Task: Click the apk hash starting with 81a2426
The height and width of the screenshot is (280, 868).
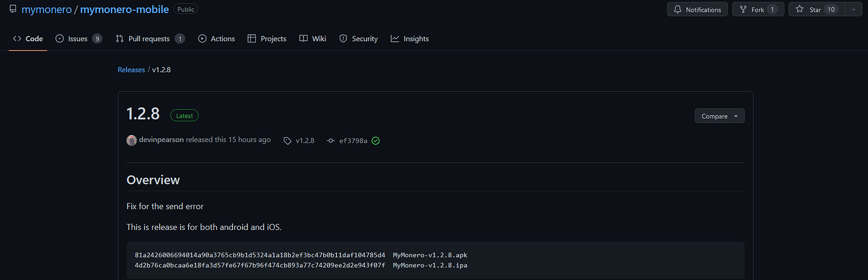Action: (x=260, y=255)
